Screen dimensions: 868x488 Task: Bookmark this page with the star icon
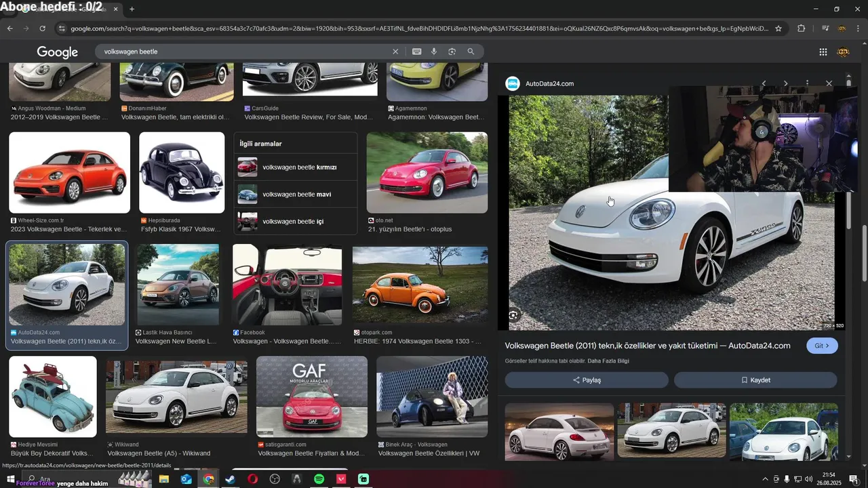[778, 28]
